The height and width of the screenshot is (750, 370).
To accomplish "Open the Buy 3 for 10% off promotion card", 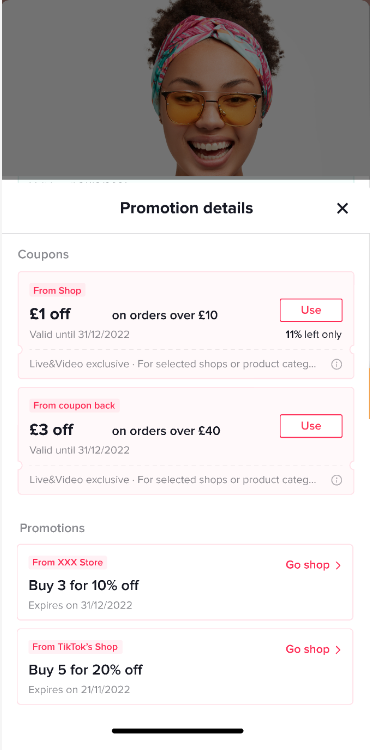I will click(185, 582).
